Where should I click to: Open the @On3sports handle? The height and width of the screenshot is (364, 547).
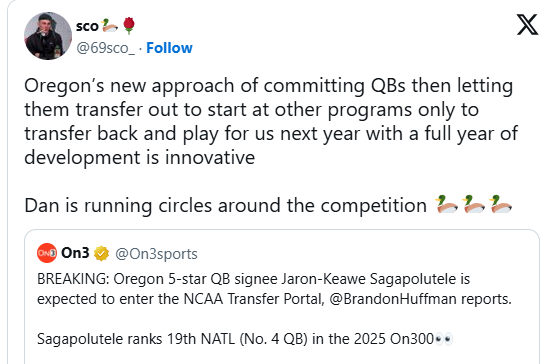156,254
